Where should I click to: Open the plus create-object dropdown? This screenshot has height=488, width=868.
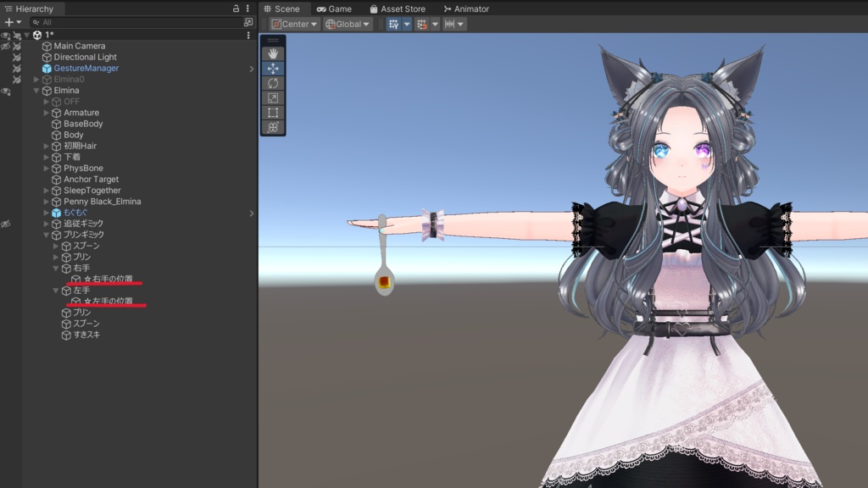[x=12, y=22]
